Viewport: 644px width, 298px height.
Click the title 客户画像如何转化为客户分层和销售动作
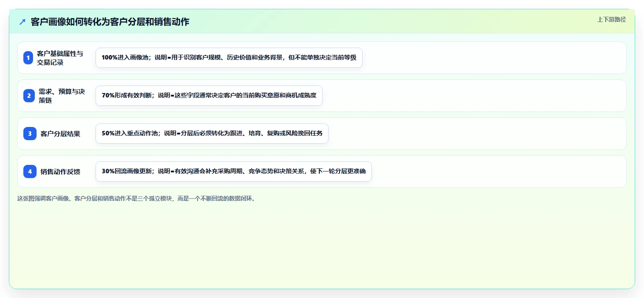click(x=110, y=22)
